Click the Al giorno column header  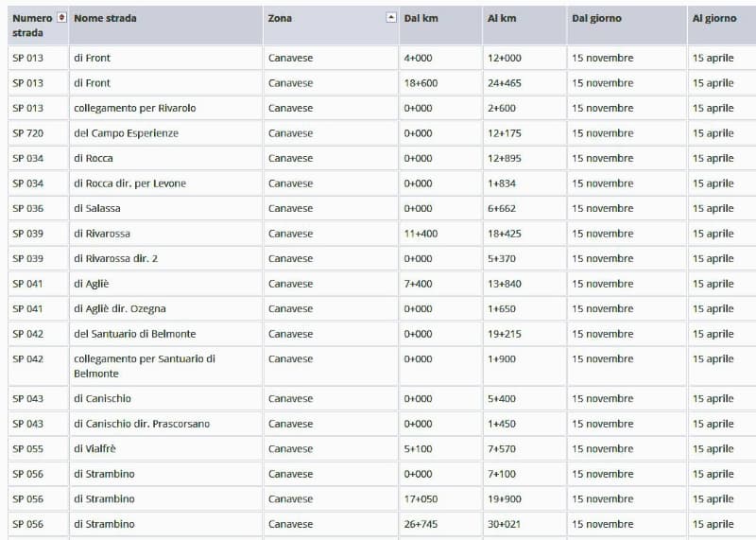[713, 18]
